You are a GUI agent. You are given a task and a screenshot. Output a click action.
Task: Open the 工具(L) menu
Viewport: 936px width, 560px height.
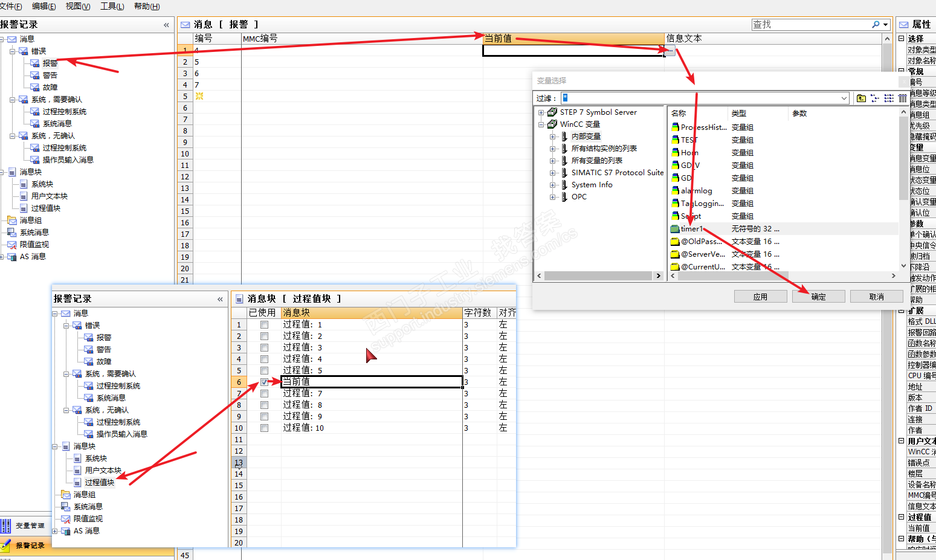pos(112,6)
